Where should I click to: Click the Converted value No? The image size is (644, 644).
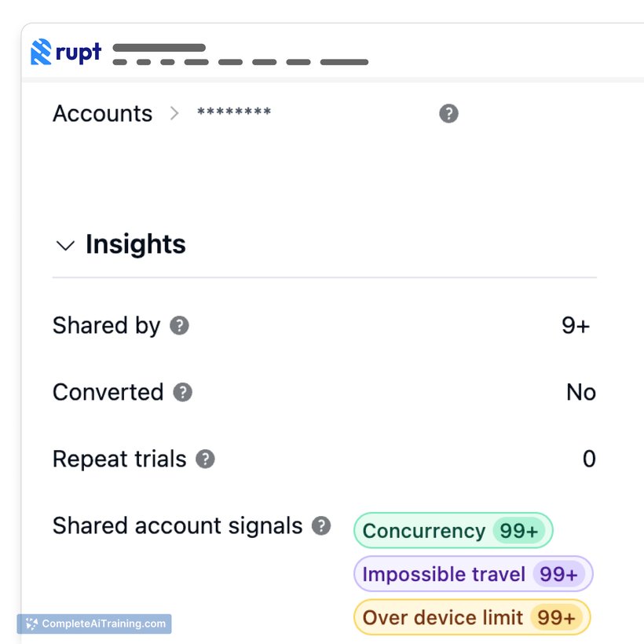pos(581,393)
